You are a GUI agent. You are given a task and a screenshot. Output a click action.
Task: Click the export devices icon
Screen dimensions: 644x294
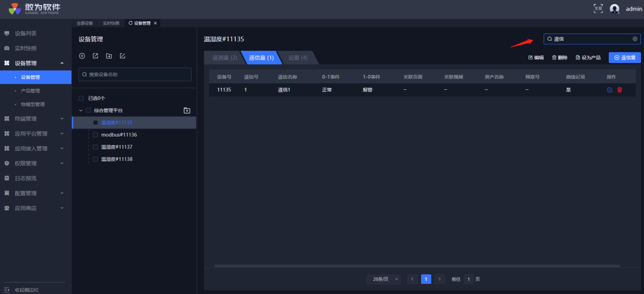95,56
